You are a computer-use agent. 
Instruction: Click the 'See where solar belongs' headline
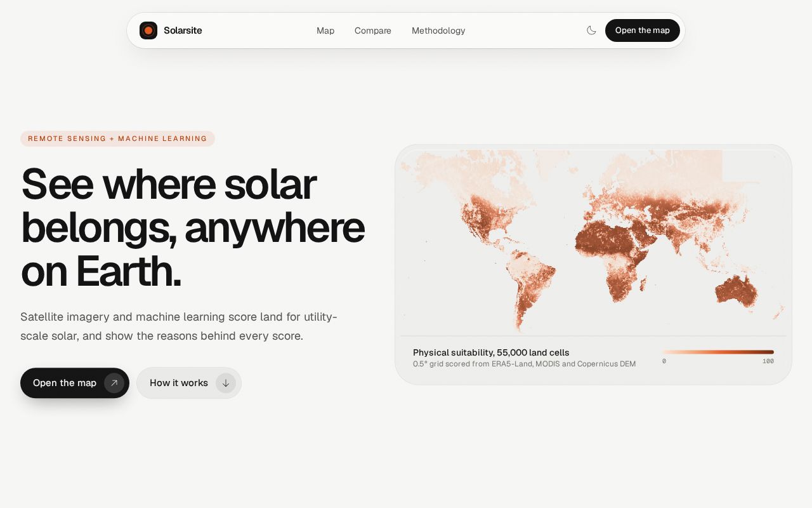tap(193, 227)
